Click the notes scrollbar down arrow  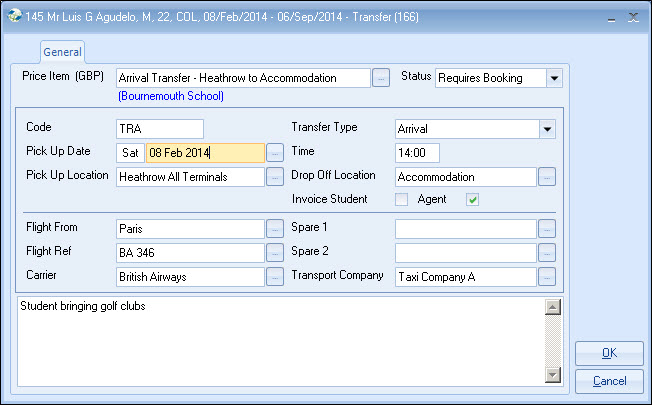click(552, 375)
